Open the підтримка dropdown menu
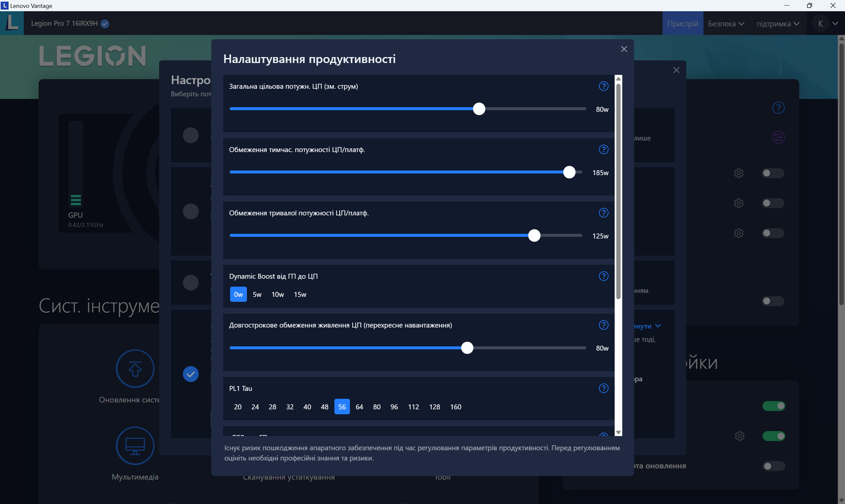The image size is (845, 504). pos(777,24)
